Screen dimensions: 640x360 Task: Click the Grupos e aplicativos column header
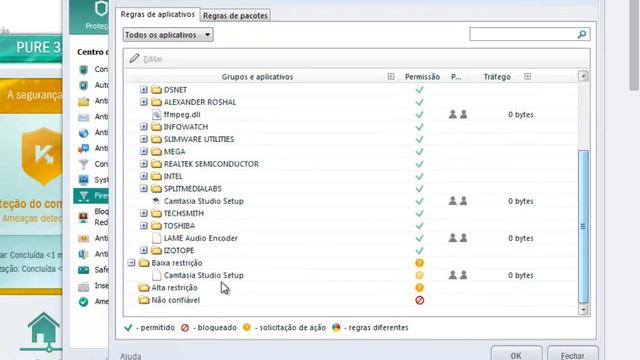tap(257, 77)
